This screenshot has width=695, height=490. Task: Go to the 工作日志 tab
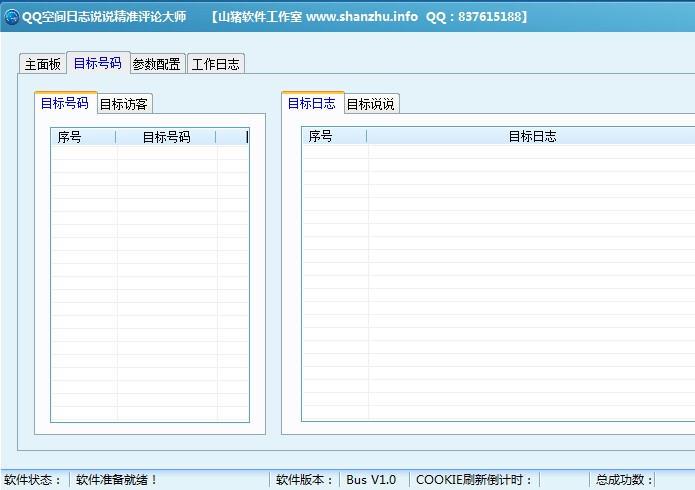pyautogui.click(x=215, y=64)
